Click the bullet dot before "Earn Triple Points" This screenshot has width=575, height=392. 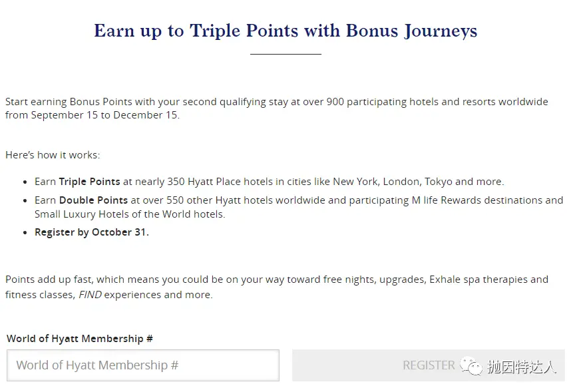click(x=25, y=182)
